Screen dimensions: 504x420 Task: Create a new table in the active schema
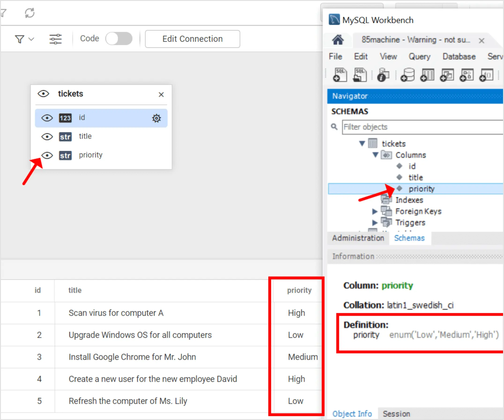427,74
